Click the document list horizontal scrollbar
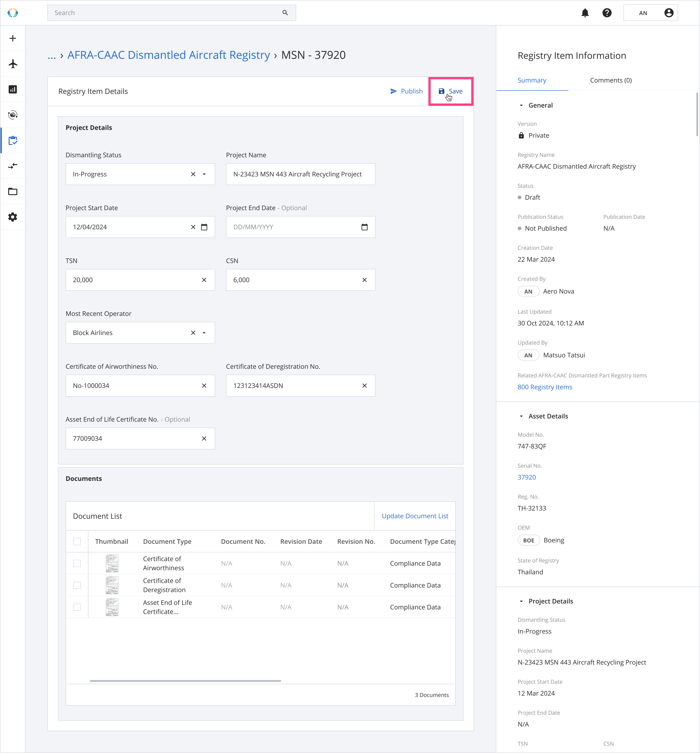Viewport: 700px width, 753px height. coord(185,681)
